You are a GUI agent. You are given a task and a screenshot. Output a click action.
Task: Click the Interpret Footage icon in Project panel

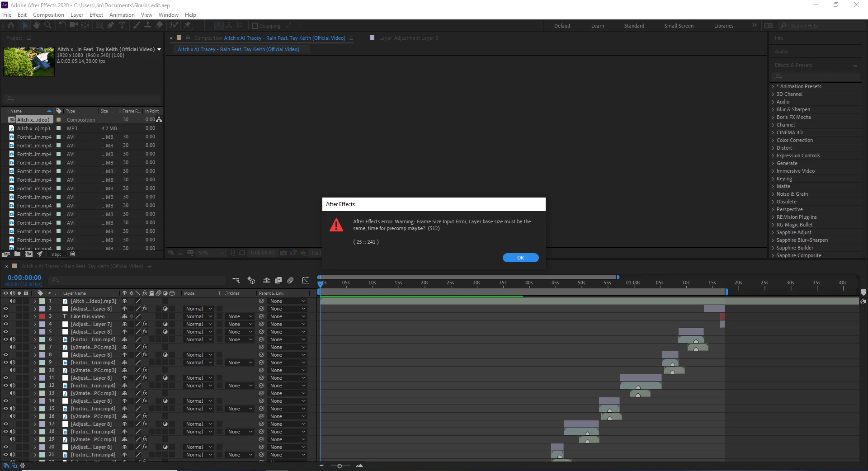coord(6,254)
